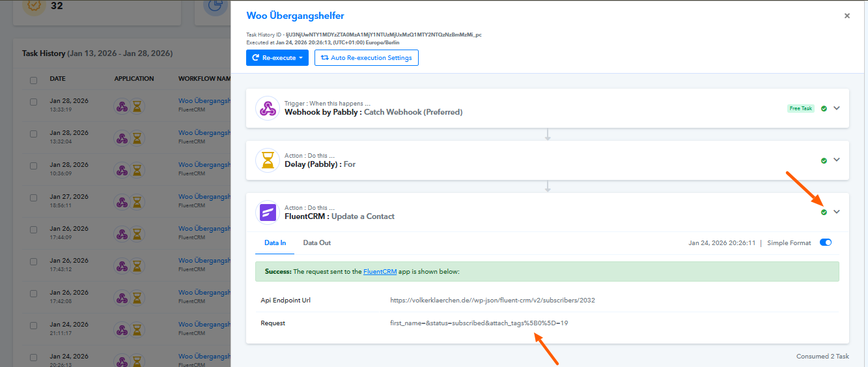Toggle the Simple Format switch
Viewport: 868px width, 367px height.
[x=825, y=243]
